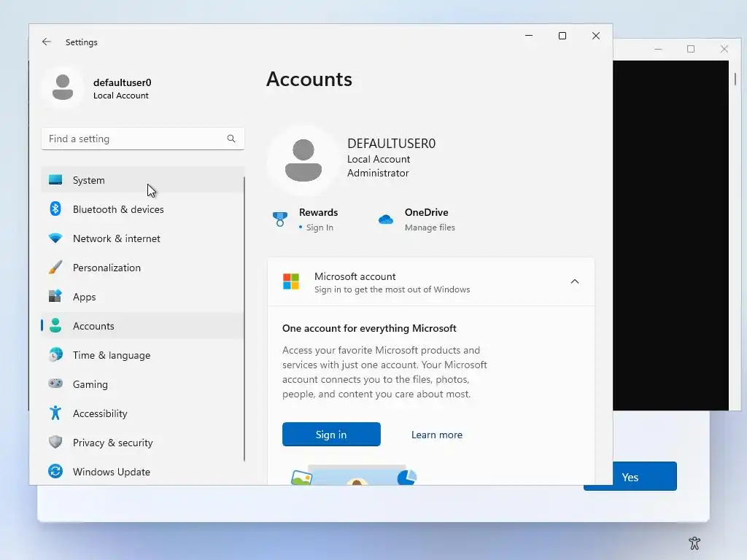Minimize the background console window

(x=658, y=49)
